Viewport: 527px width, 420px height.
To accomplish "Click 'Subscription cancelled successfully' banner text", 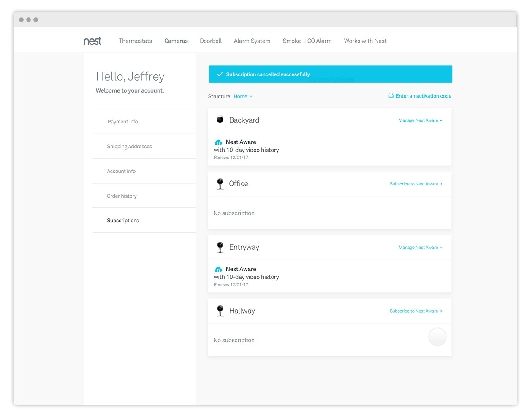I will click(x=268, y=74).
